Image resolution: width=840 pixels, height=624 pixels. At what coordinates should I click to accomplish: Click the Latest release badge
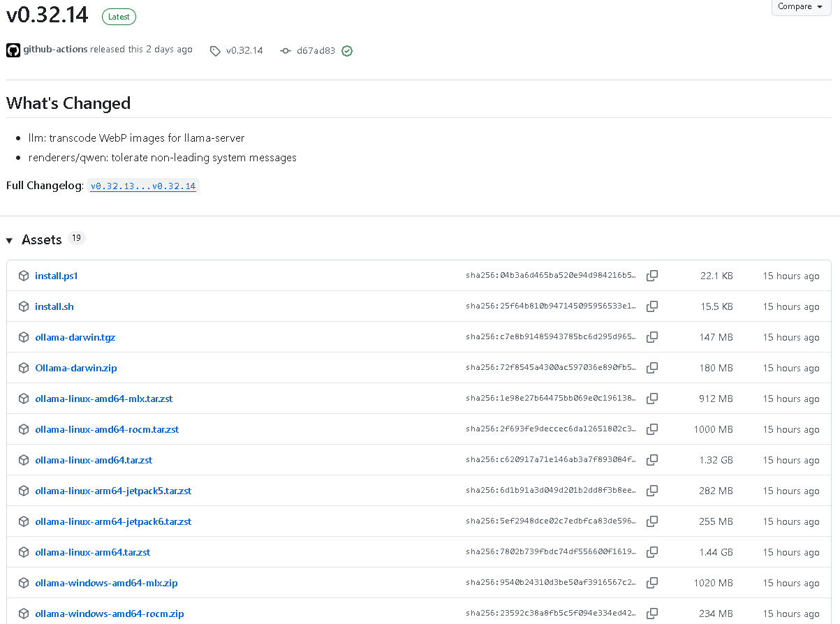(x=119, y=17)
